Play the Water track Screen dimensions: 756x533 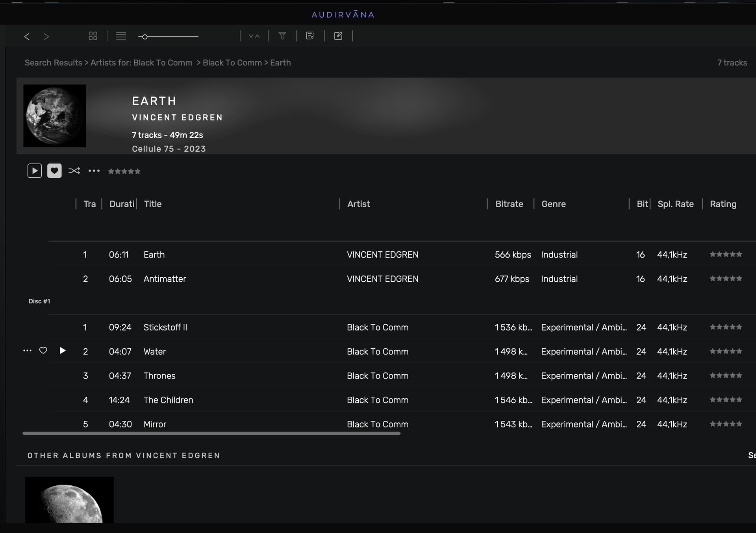(x=62, y=351)
